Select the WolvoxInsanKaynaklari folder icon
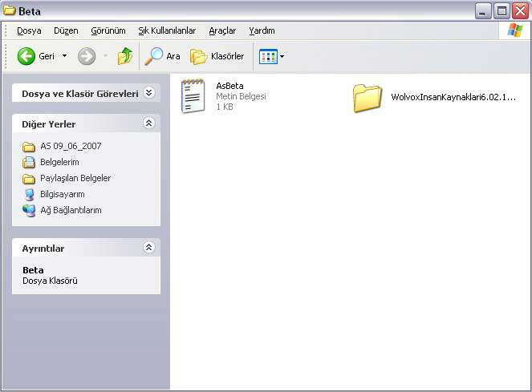This screenshot has width=532, height=392. (x=368, y=98)
